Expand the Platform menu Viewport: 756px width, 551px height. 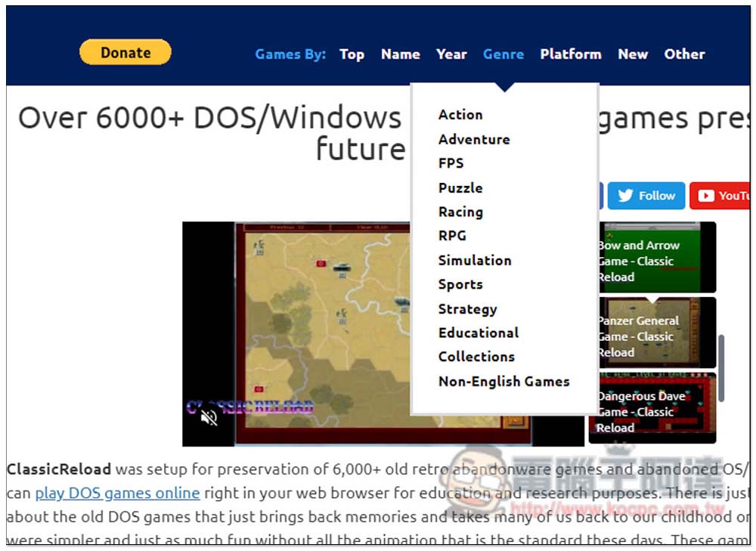click(x=571, y=54)
